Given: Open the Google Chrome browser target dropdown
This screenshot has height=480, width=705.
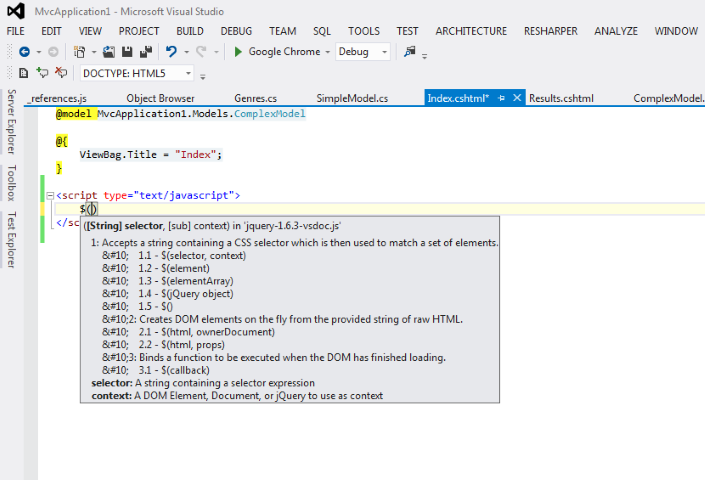Looking at the screenshot, I should click(328, 53).
